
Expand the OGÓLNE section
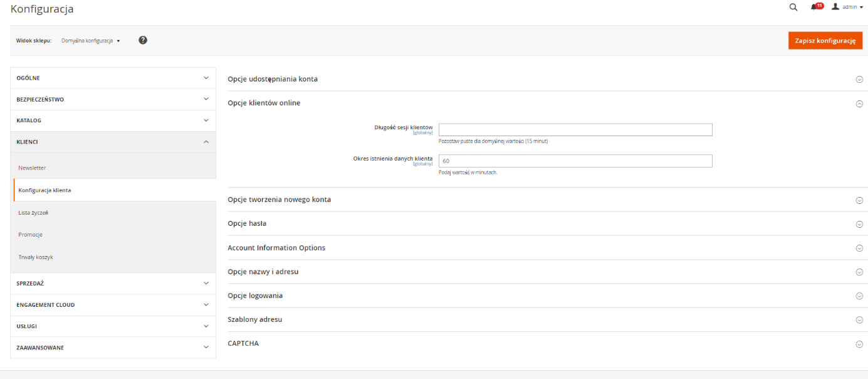(113, 78)
